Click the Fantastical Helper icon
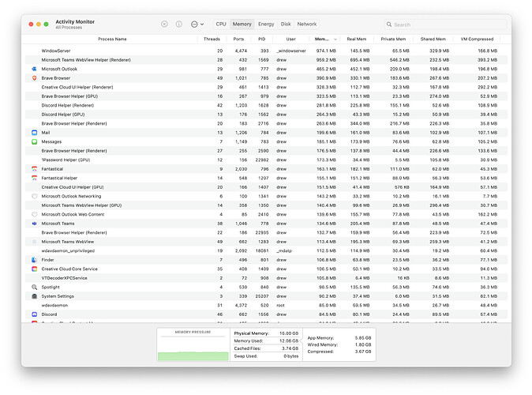 pyautogui.click(x=34, y=178)
